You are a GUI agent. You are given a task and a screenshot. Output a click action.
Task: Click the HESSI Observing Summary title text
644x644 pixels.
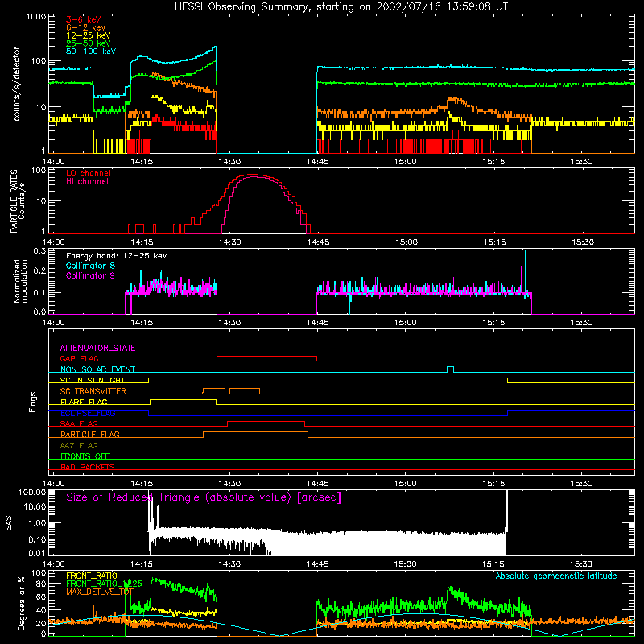pos(341,7)
